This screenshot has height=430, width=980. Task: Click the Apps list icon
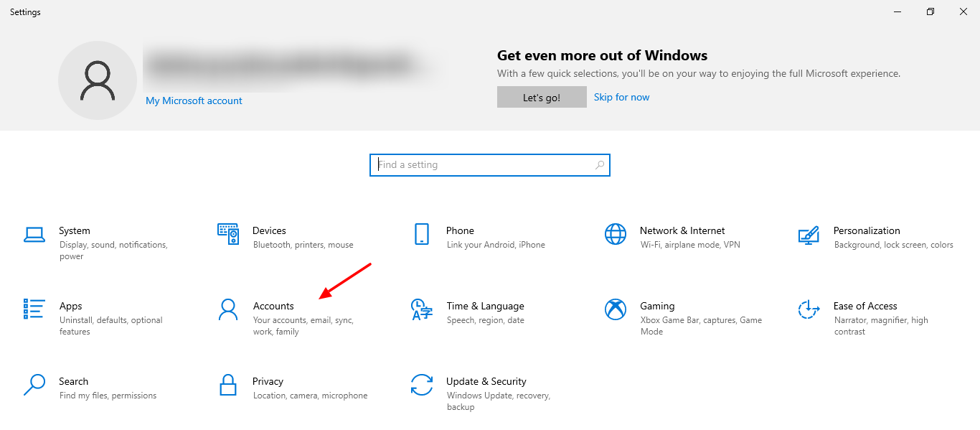pos(34,309)
